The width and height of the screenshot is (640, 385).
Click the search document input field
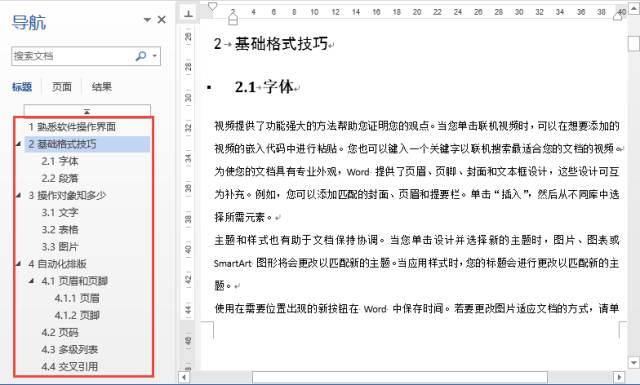(73, 56)
